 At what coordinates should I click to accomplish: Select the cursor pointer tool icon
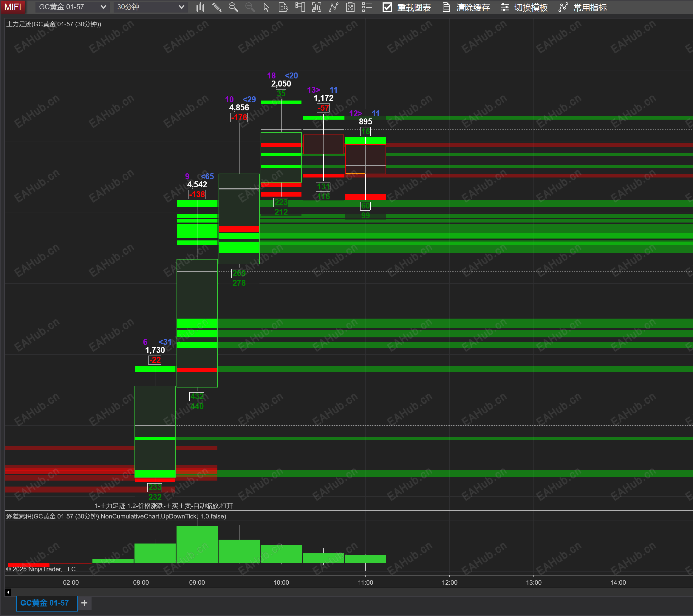click(x=267, y=7)
